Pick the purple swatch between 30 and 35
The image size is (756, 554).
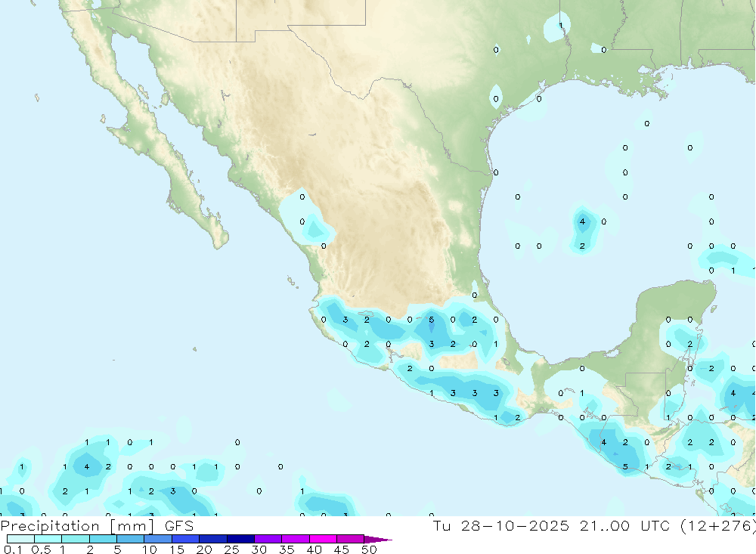tap(268, 539)
